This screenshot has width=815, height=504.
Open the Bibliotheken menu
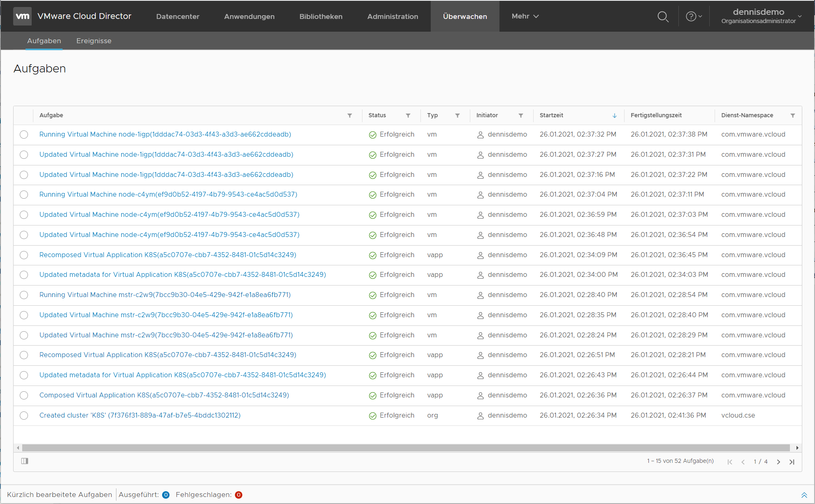321,16
